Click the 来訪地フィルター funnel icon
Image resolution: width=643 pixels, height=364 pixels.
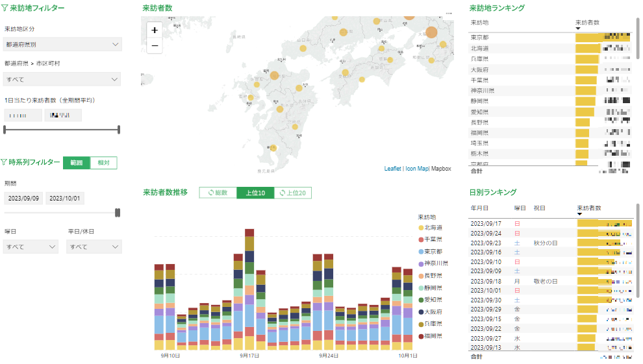(x=5, y=8)
